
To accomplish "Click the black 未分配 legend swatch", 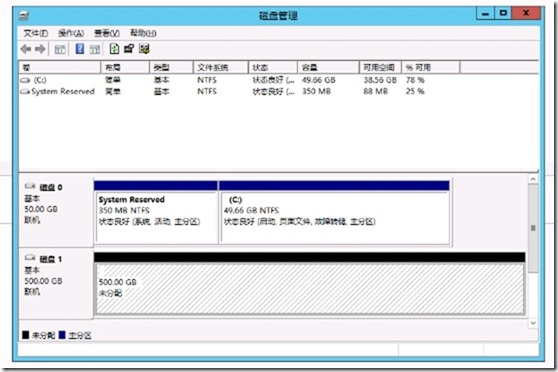I will [x=25, y=335].
